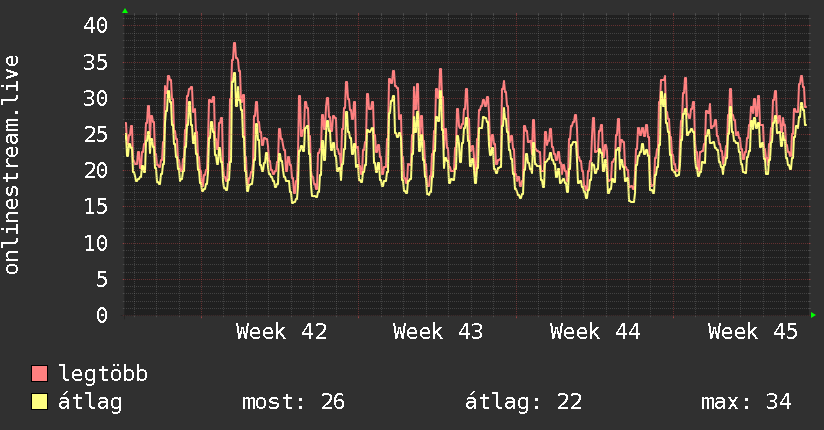Click the Week 43 axis label

tap(438, 332)
